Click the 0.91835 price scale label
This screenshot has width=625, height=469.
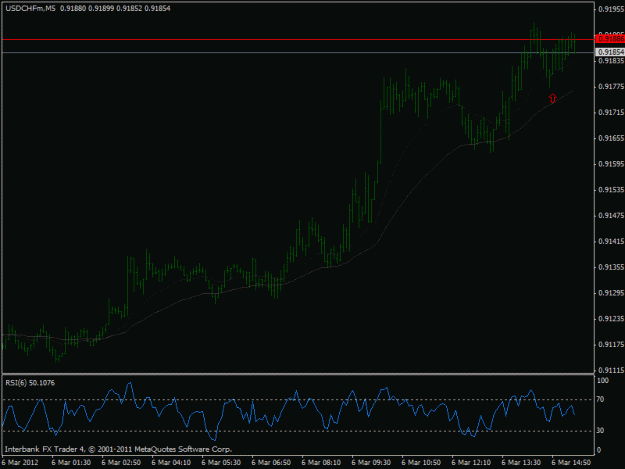click(x=611, y=61)
